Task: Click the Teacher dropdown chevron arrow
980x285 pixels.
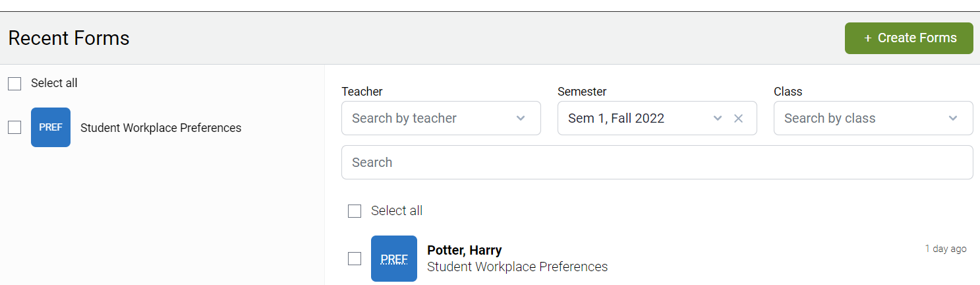Action: tap(521, 118)
